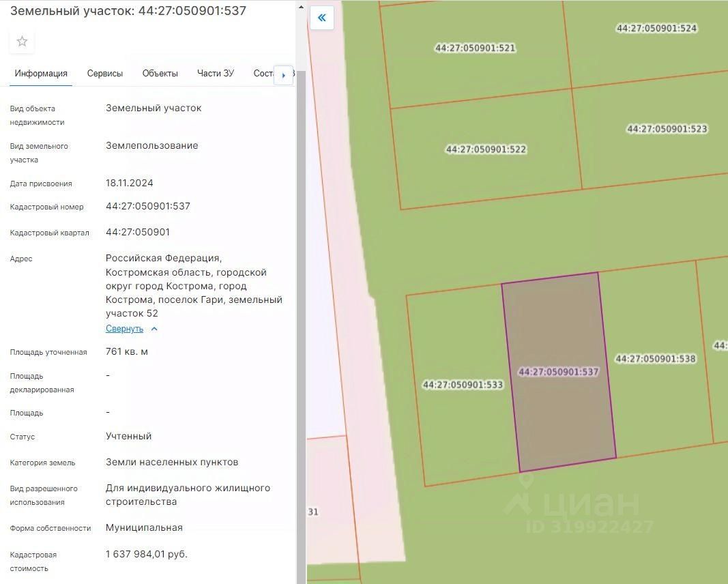
Task: Click the status value Учтенный
Action: coord(128,437)
